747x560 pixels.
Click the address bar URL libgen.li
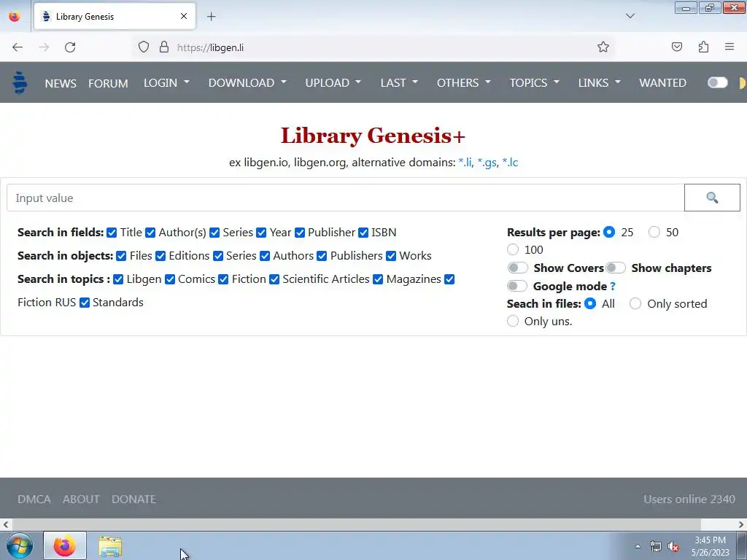(x=210, y=47)
